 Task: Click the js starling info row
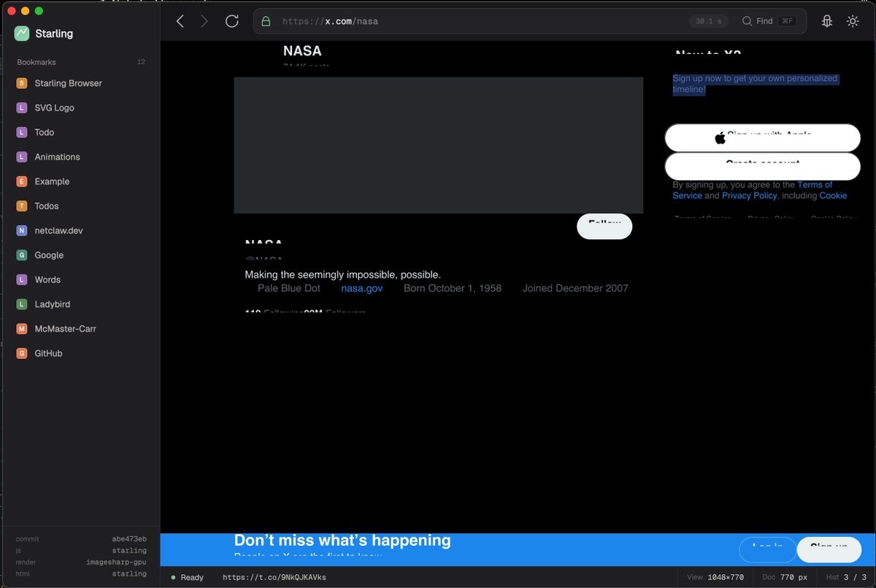[x=80, y=551]
